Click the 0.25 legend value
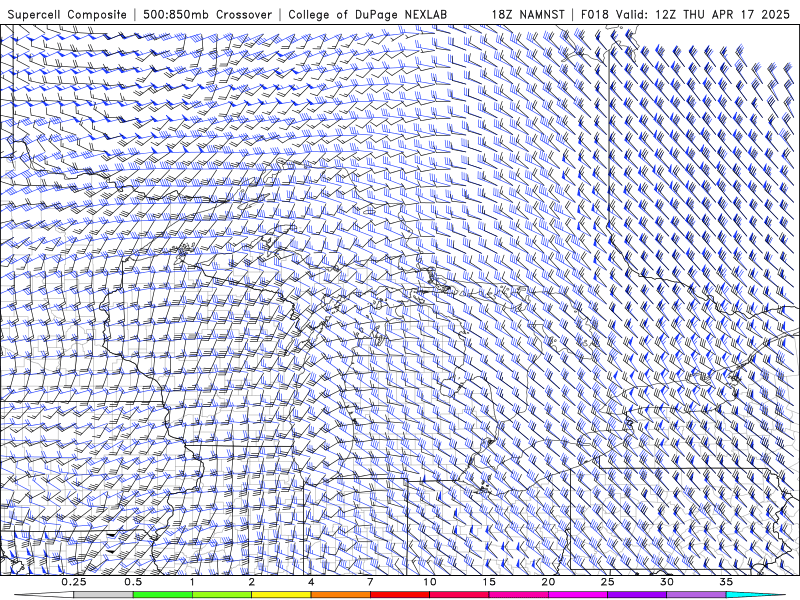Image resolution: width=800 pixels, height=600 pixels. pos(74,582)
